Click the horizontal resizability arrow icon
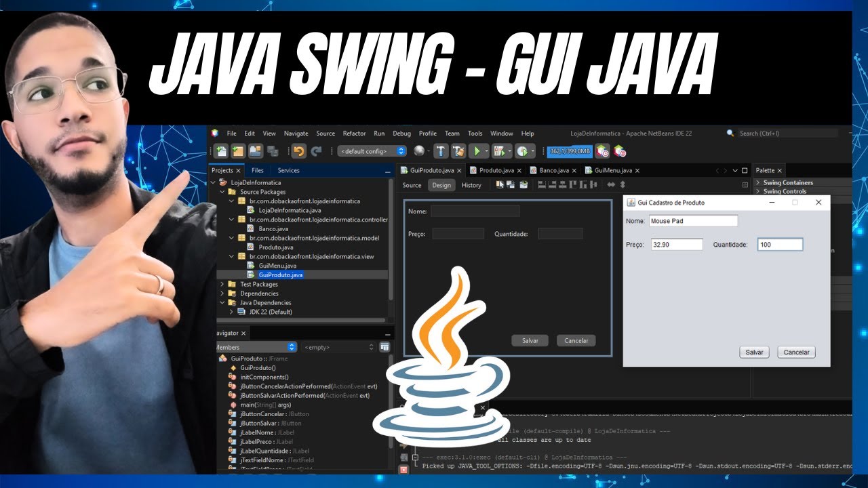868x488 pixels. pyautogui.click(x=611, y=184)
